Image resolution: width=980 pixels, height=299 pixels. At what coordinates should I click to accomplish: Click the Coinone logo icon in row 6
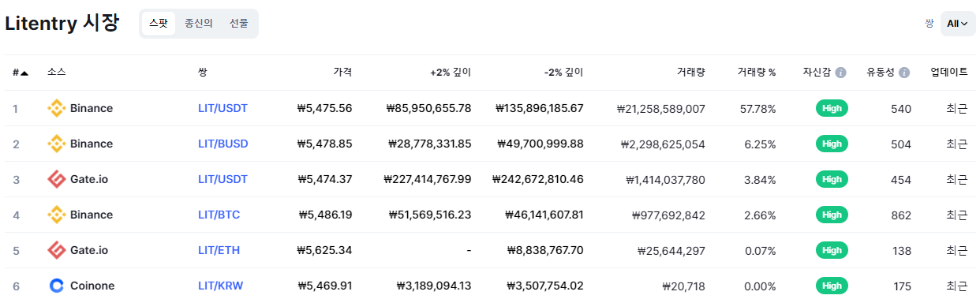pos(56,286)
